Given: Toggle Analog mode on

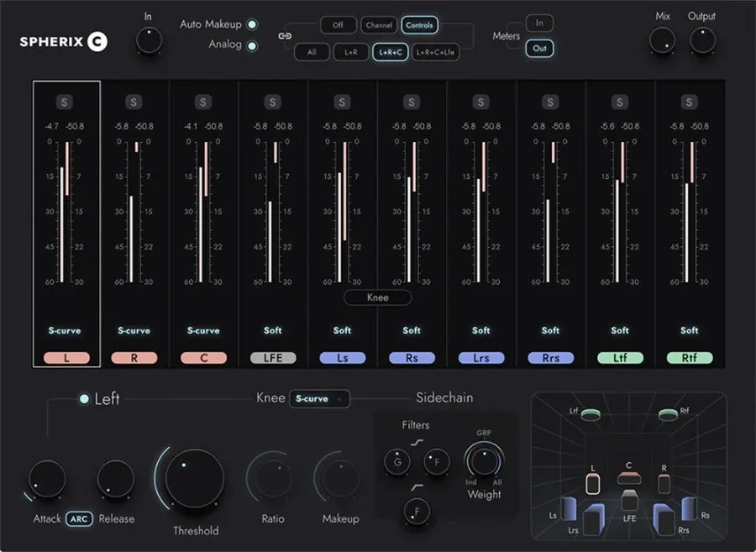Looking at the screenshot, I should point(251,45).
